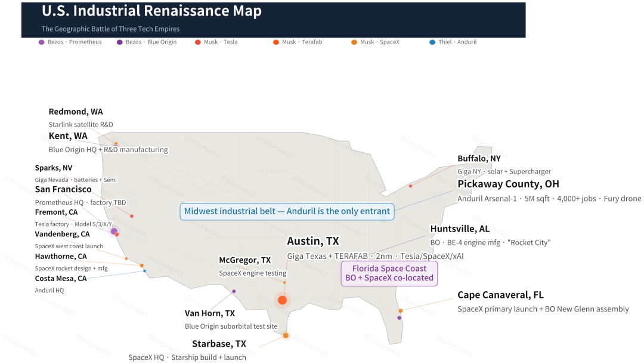The height and width of the screenshot is (364, 644).
Task: Select the San Francisco purple marker
Action: [x=114, y=231]
